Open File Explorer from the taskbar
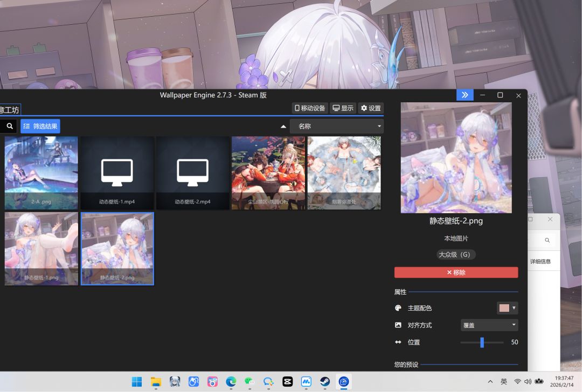Image resolution: width=582 pixels, height=392 pixels. (156, 382)
